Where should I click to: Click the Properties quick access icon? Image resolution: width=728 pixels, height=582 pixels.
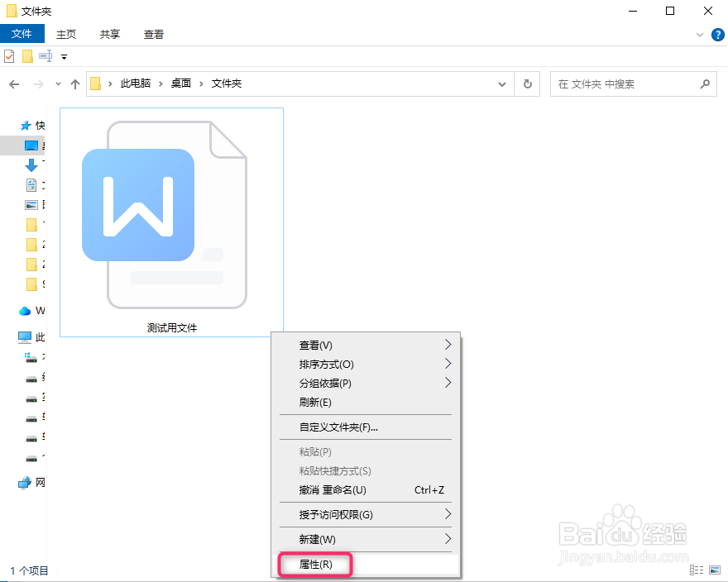click(x=9, y=56)
